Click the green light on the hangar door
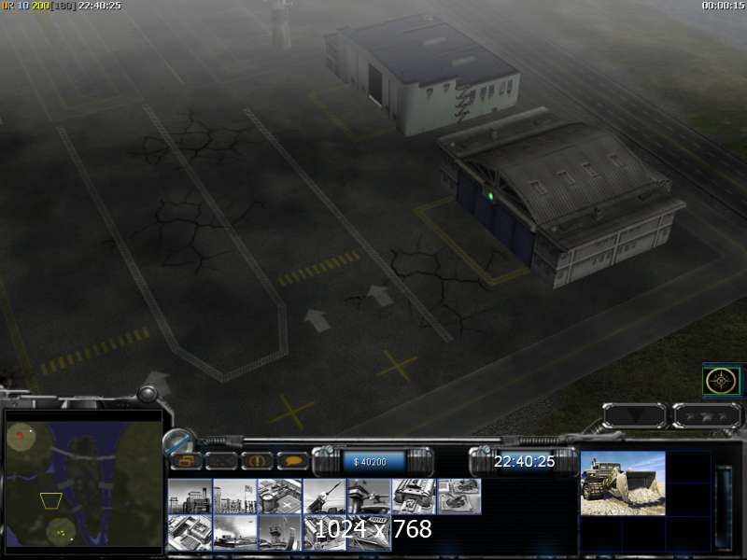The image size is (747, 560). (490, 196)
